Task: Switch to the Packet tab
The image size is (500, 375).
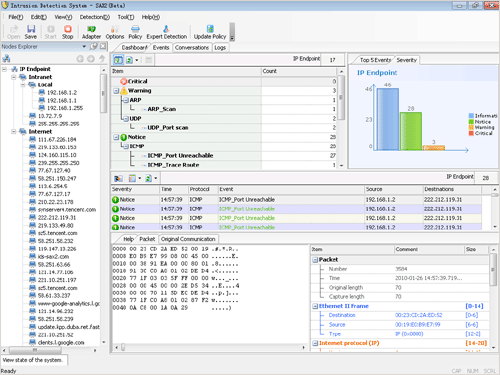Action: coord(147,239)
